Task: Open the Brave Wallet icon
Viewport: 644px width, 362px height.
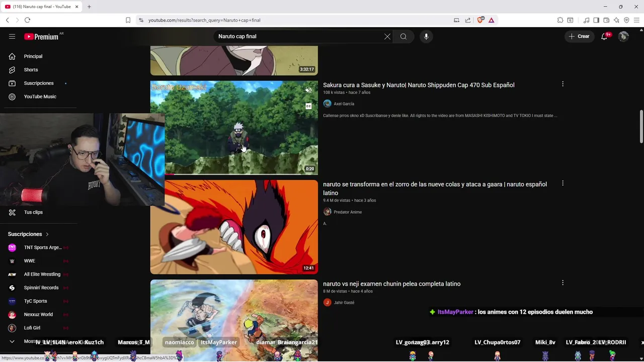Action: (606, 20)
